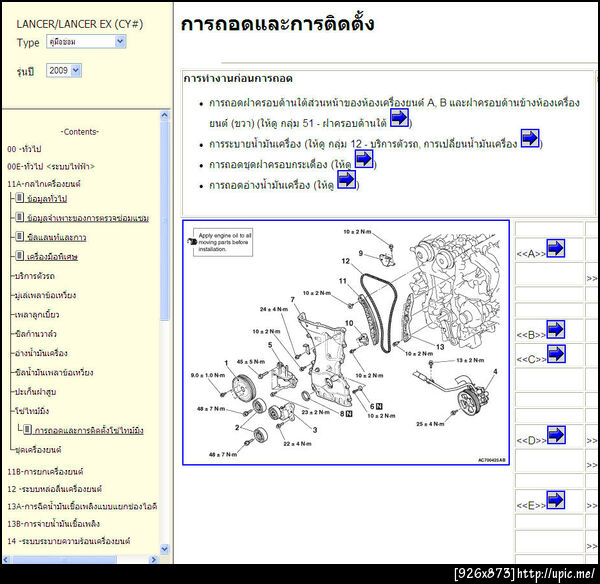Click arrow icon after การเปลี่ยนน้ำมันเครื่อง reference

click(530, 138)
